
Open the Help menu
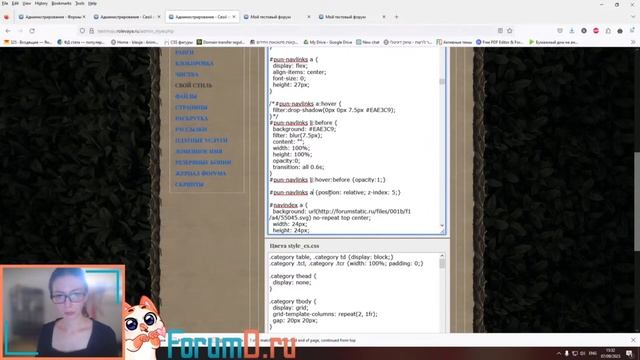92,3
